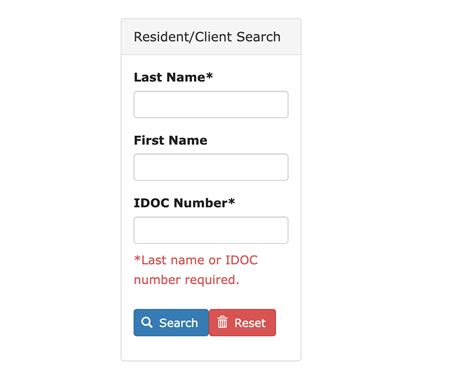Click the word 'Search' on blue button

click(x=179, y=323)
